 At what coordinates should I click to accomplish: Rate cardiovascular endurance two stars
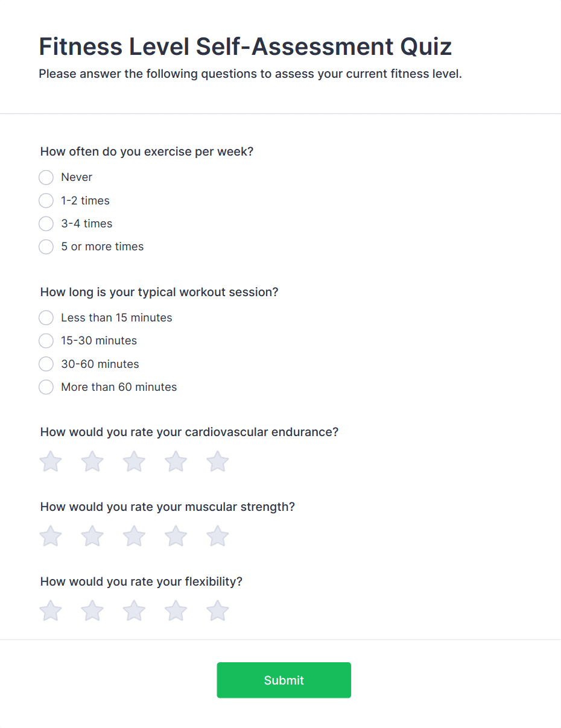click(92, 462)
